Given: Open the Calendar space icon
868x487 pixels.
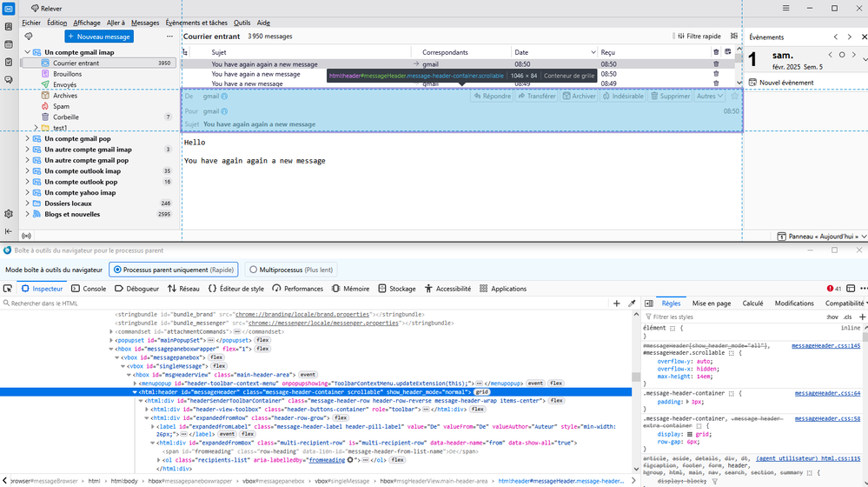Looking at the screenshot, I should (x=9, y=44).
